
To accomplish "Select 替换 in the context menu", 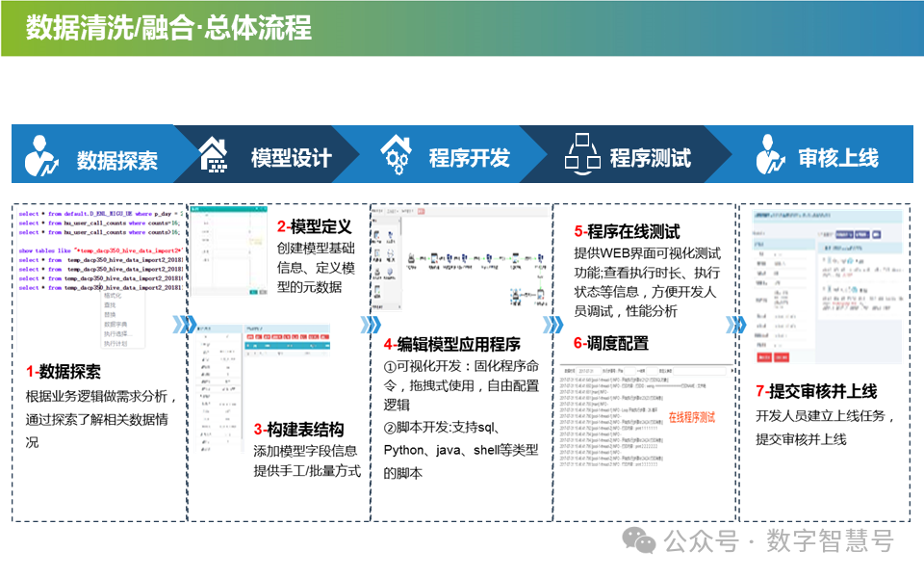I will (113, 314).
